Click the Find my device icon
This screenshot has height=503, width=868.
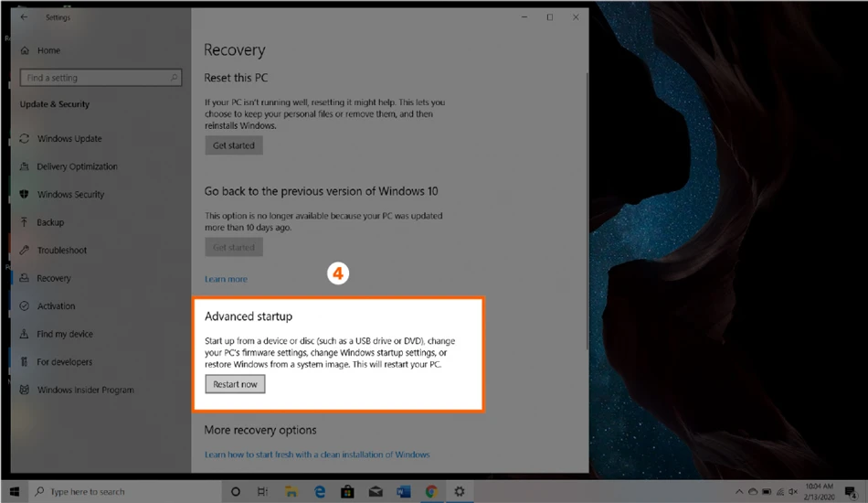click(25, 334)
